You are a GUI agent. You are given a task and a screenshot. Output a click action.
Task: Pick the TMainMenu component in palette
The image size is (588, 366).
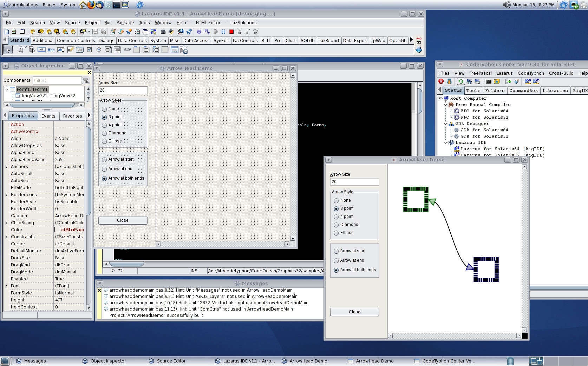pyautogui.click(x=22, y=50)
